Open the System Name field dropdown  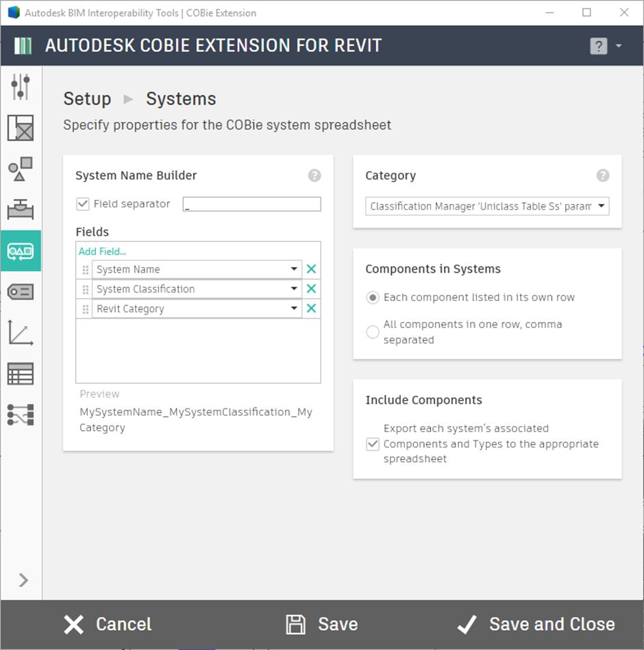pyautogui.click(x=197, y=269)
